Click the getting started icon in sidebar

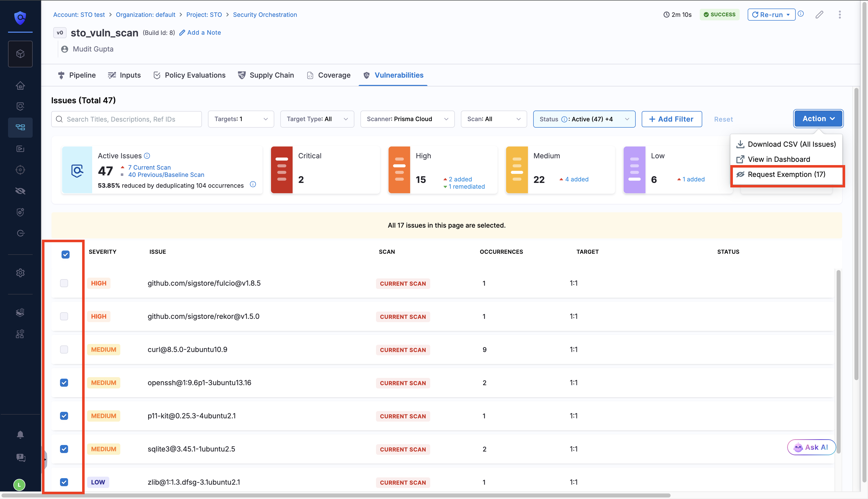click(20, 233)
